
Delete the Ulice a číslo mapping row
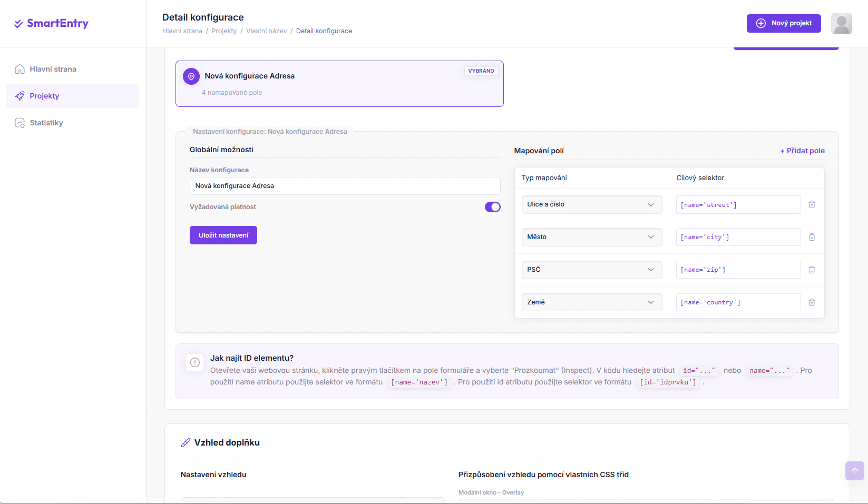pyautogui.click(x=812, y=204)
